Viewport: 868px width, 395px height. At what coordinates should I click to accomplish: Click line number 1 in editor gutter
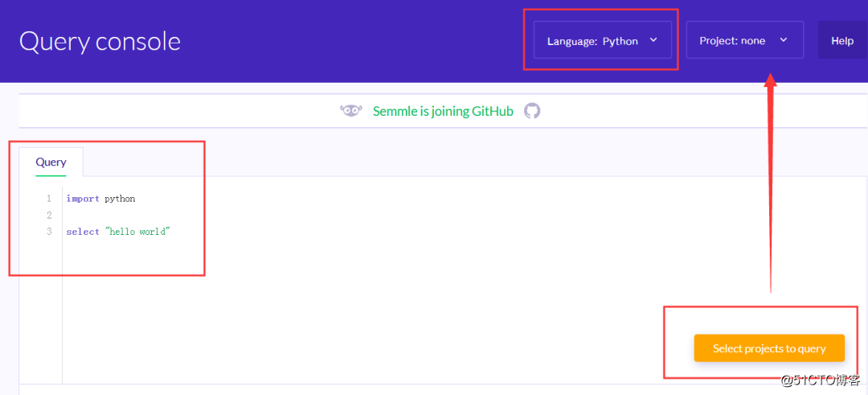pyautogui.click(x=49, y=199)
